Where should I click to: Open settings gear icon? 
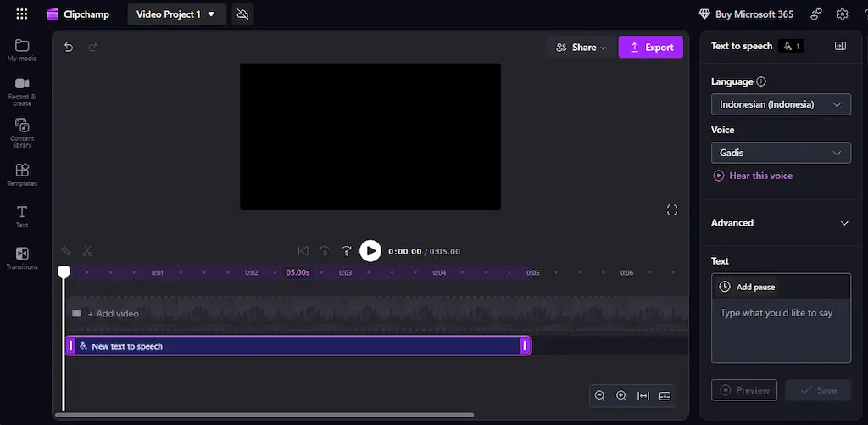tap(842, 14)
